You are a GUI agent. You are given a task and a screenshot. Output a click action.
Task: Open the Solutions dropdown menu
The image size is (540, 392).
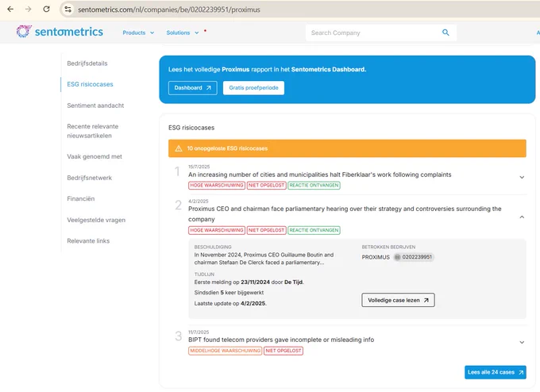point(183,33)
